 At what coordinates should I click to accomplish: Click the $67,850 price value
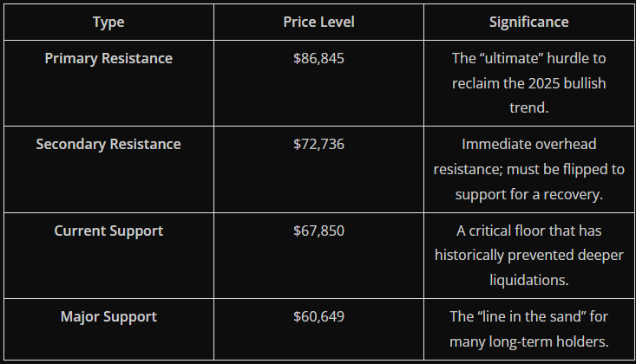(x=318, y=231)
